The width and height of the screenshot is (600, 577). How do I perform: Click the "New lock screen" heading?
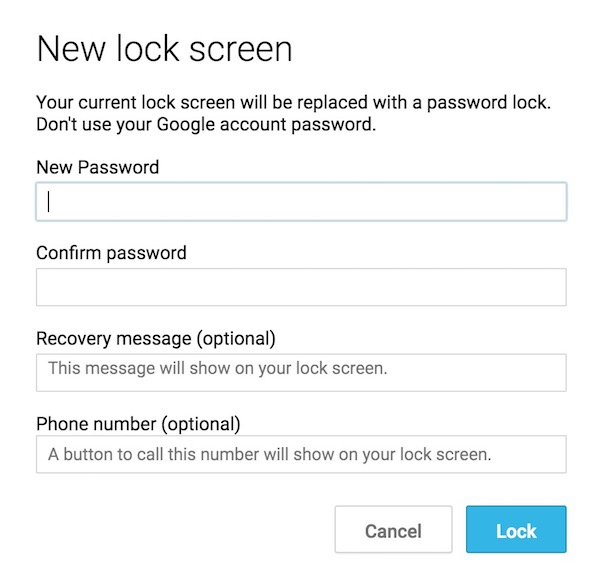[x=164, y=49]
